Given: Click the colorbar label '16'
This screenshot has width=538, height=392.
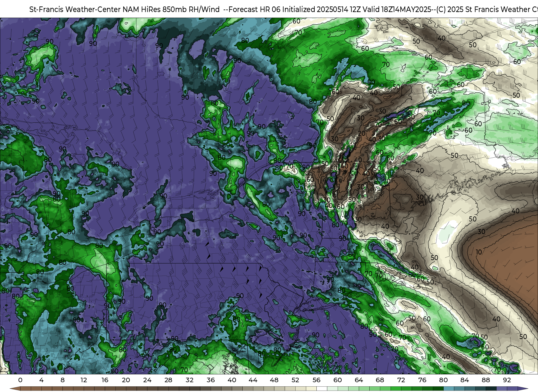Looking at the screenshot, I should [105, 380].
